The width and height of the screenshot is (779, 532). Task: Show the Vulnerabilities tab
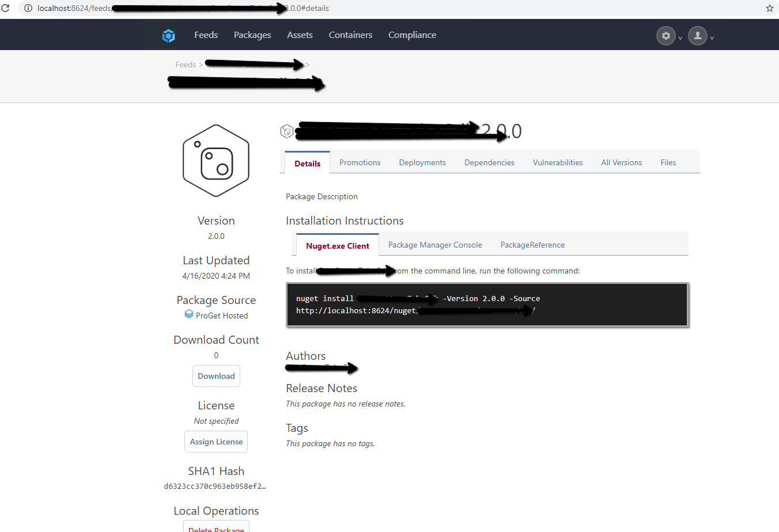click(x=558, y=162)
